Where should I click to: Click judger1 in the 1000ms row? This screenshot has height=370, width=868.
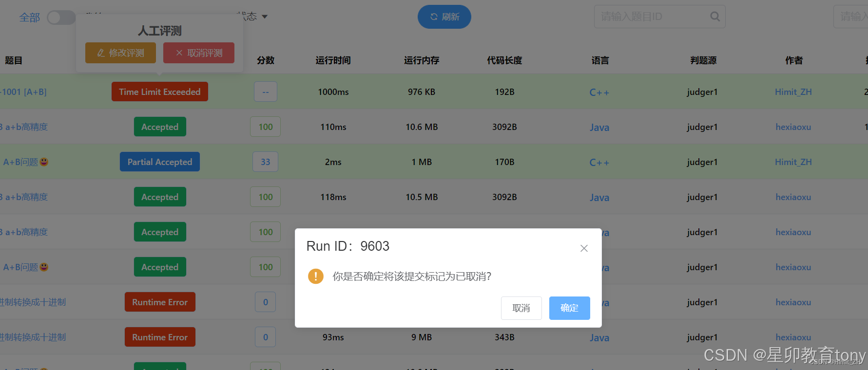pos(702,92)
